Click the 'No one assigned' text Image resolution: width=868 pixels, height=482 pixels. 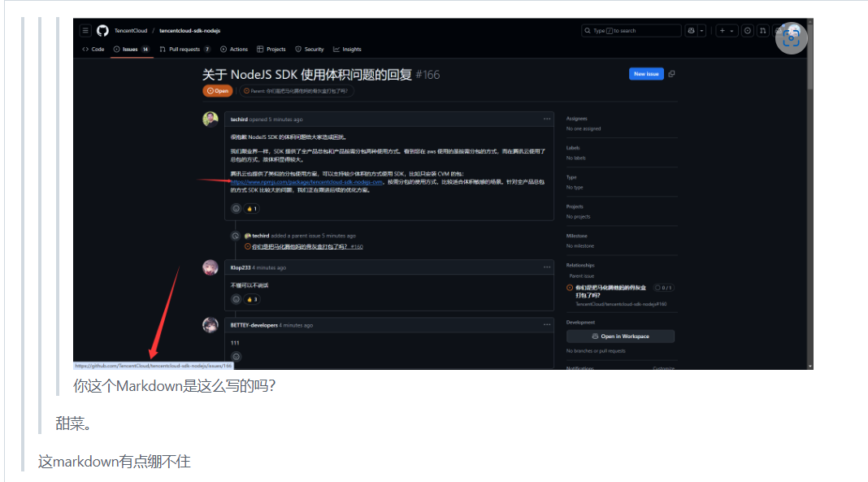click(584, 128)
